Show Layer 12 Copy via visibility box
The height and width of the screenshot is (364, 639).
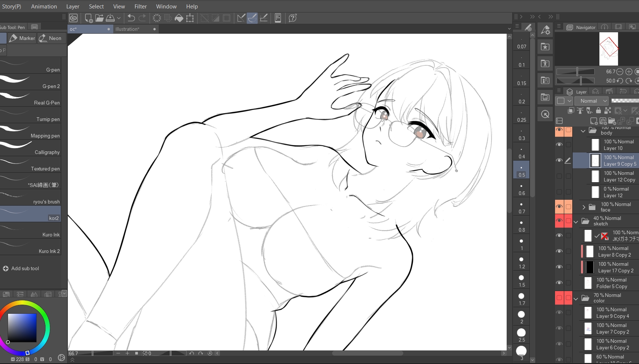[x=559, y=176]
